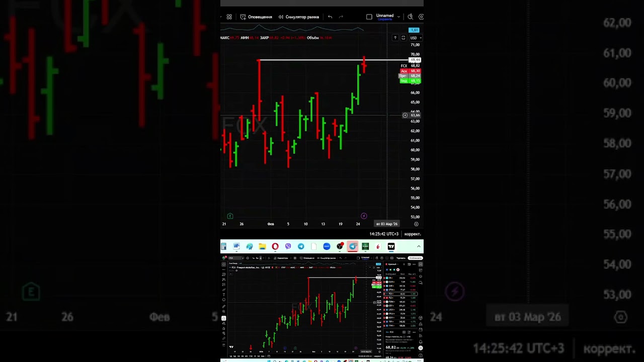Click the up-arrow button beside USD
Viewport: 644px width, 362px height.
click(395, 38)
